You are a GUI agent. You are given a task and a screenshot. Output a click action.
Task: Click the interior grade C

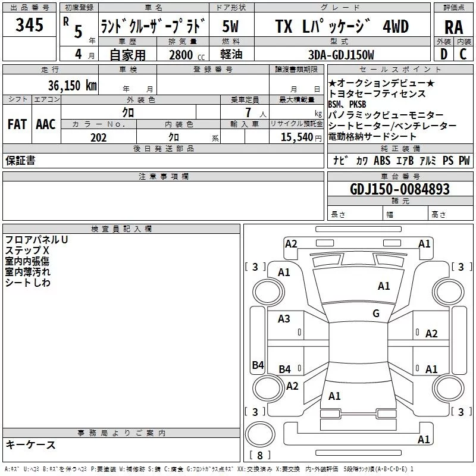(463, 54)
